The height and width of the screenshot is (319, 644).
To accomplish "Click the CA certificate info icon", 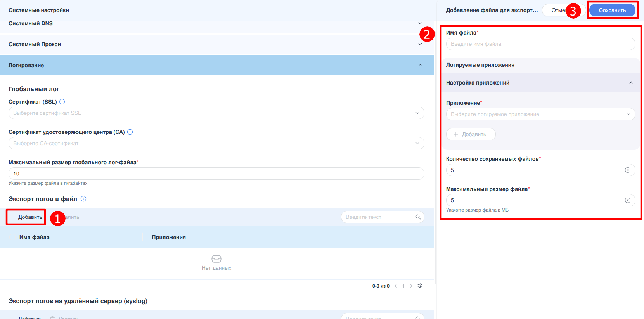I will (x=130, y=132).
